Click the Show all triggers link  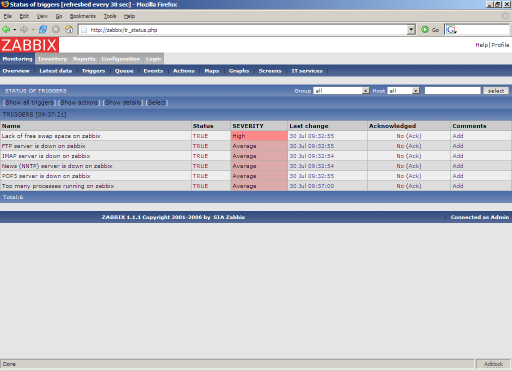pyautogui.click(x=29, y=103)
